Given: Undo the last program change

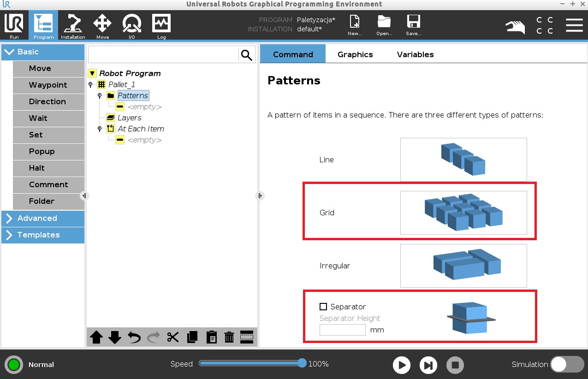Looking at the screenshot, I should (134, 338).
